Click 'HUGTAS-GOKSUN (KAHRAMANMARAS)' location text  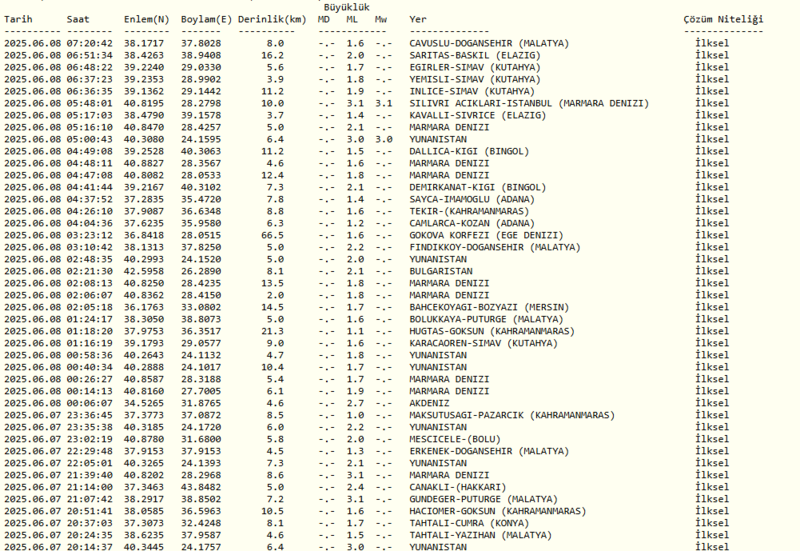pyautogui.click(x=492, y=331)
